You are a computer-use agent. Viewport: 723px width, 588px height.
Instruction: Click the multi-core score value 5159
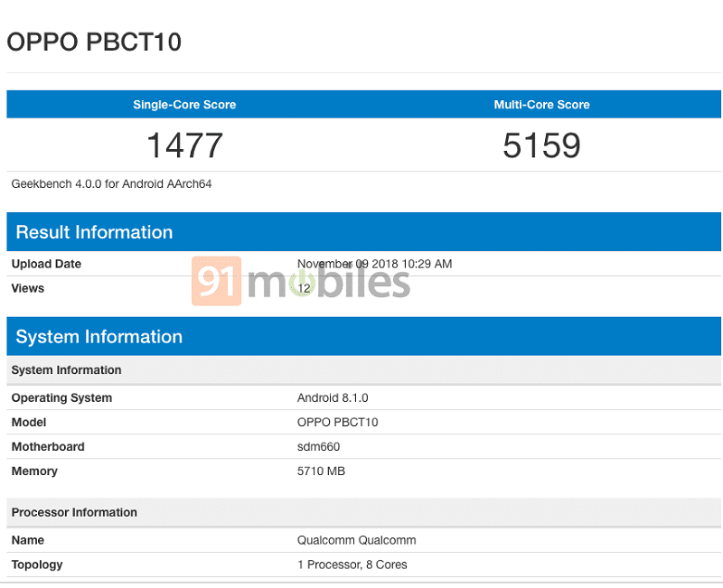coord(541,145)
